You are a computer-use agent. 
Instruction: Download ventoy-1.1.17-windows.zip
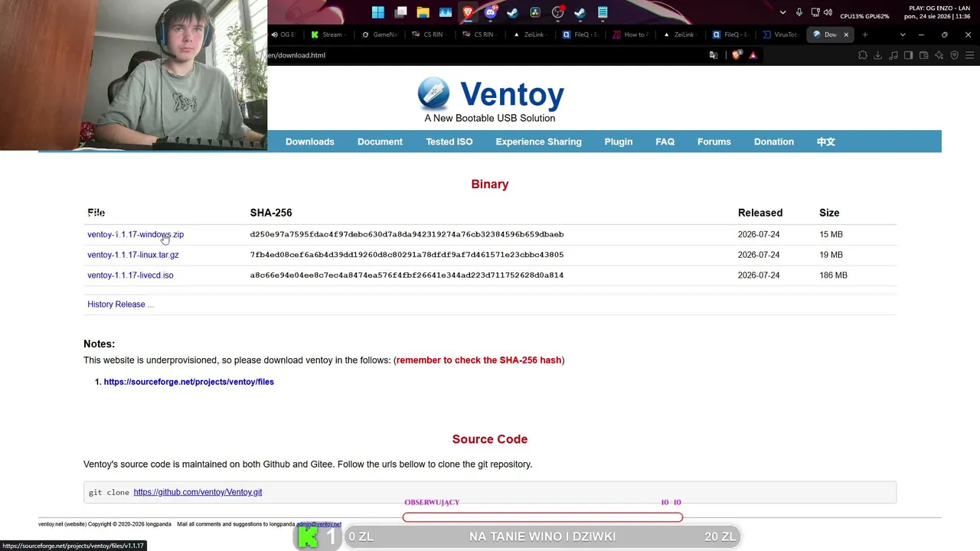coord(136,235)
